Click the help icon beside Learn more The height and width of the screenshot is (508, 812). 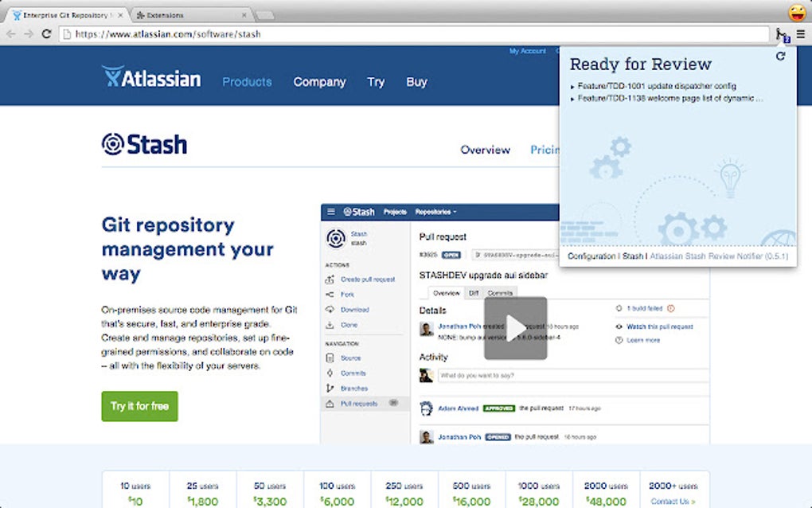(x=619, y=340)
